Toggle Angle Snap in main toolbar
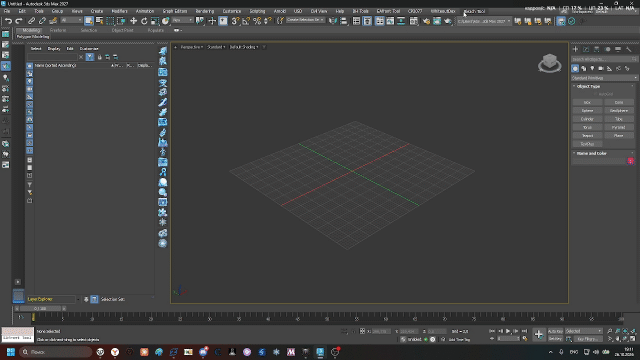 tap(246, 21)
